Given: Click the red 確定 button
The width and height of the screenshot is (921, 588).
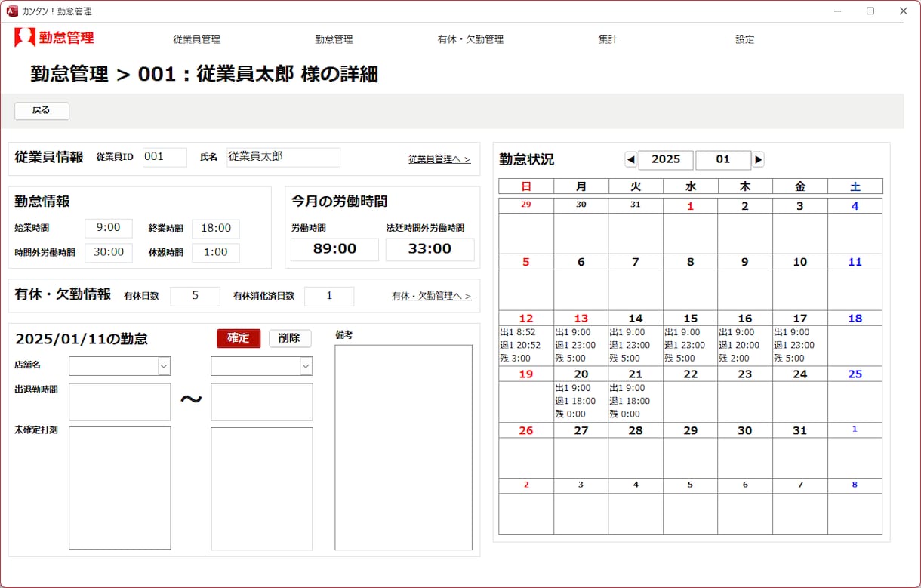Looking at the screenshot, I should (238, 338).
